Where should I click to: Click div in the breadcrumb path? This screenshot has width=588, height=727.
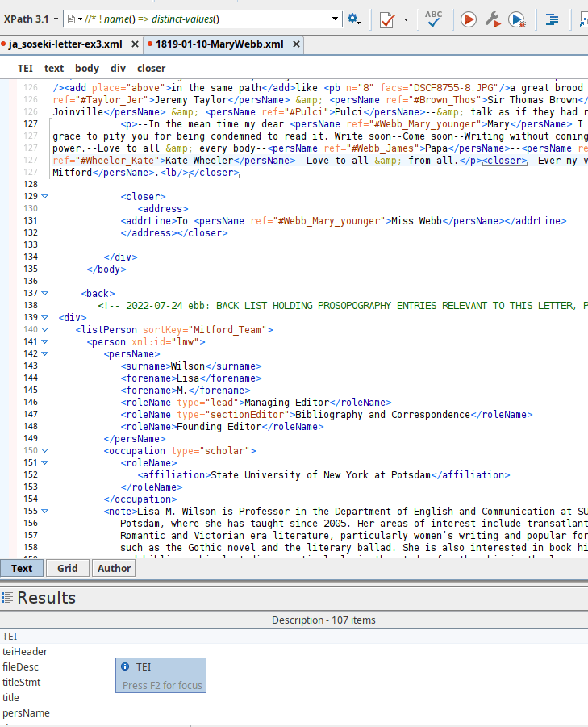click(x=118, y=68)
